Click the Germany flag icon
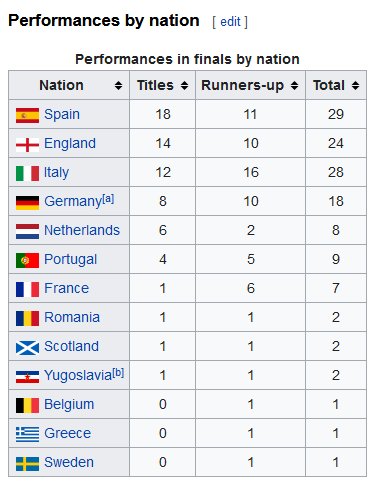Image resolution: width=379 pixels, height=487 pixels. 27,203
